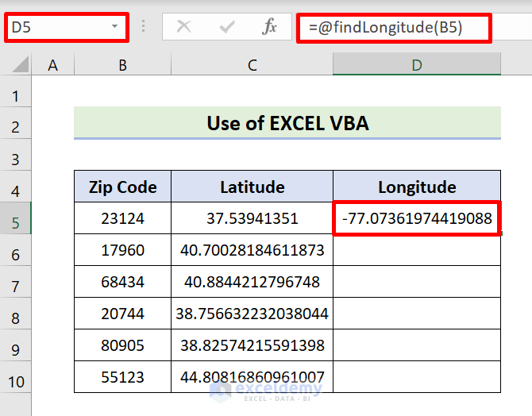Select zip code cell 55123

(122, 377)
